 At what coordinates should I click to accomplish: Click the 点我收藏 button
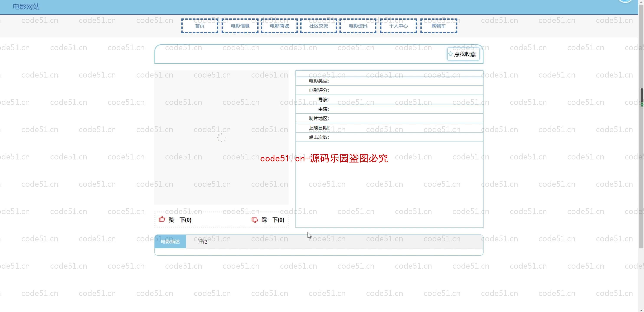click(x=463, y=54)
